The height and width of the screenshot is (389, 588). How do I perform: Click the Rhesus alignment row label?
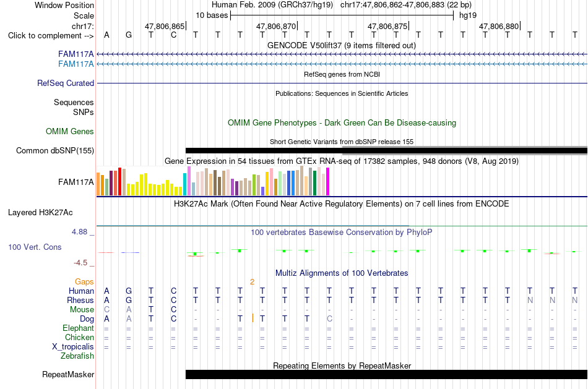pos(80,301)
